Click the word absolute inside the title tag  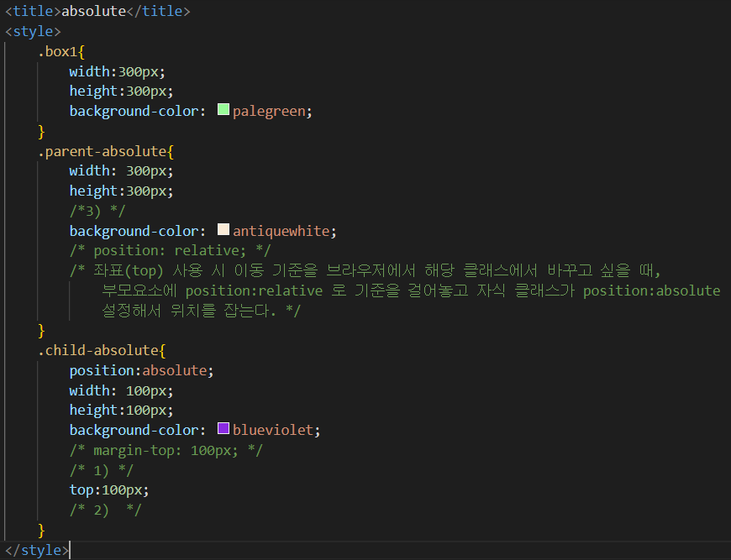[94, 11]
